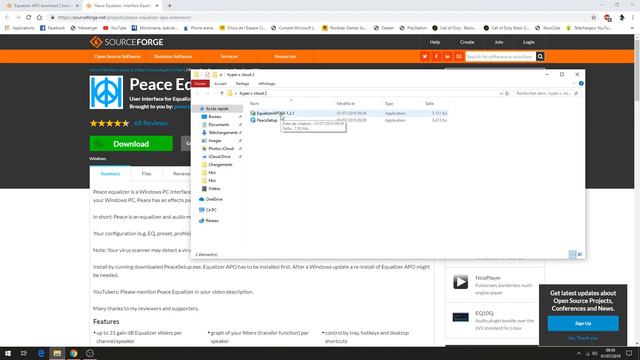
Task: Open Téléchargements in the navigation pane
Action: pos(222,133)
